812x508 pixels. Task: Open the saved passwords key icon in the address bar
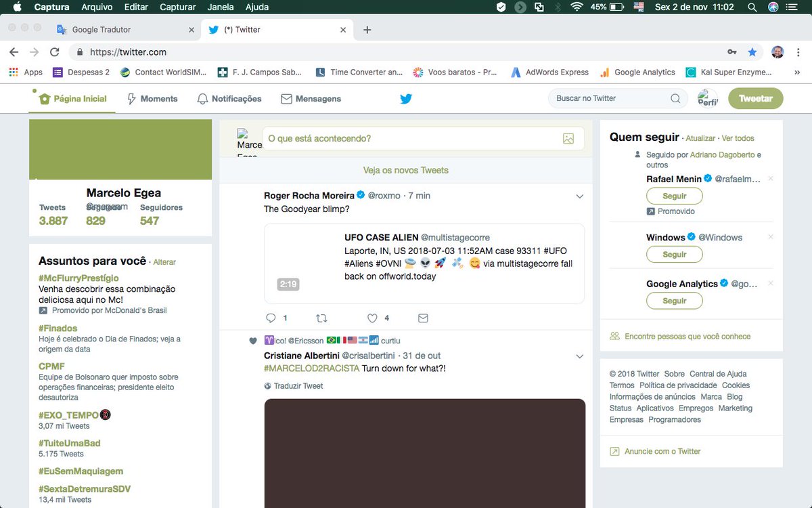(732, 52)
